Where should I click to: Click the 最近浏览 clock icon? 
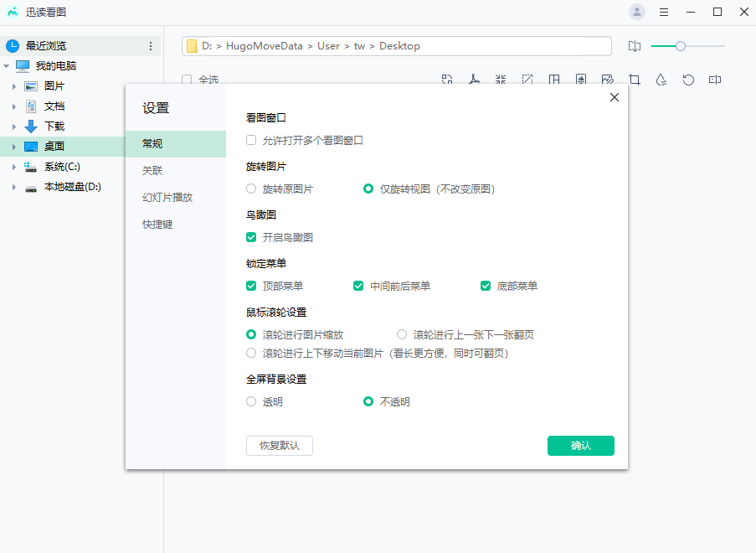tap(13, 46)
